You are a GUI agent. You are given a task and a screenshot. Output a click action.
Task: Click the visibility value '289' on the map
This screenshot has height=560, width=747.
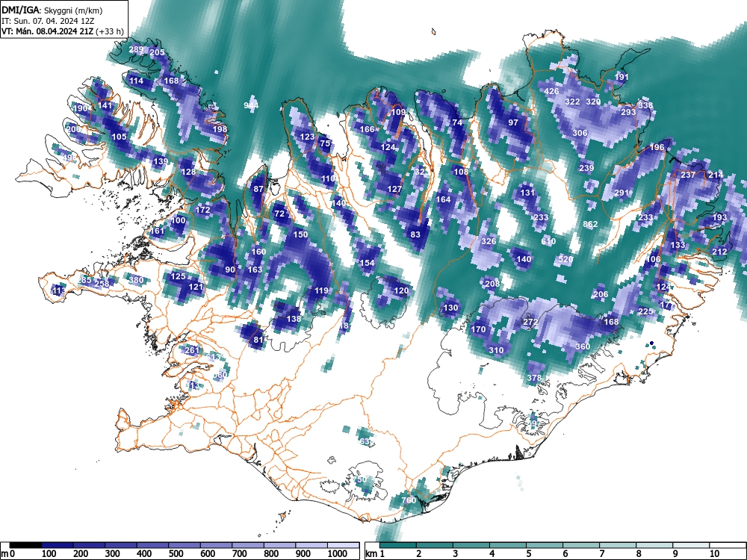[x=136, y=49]
